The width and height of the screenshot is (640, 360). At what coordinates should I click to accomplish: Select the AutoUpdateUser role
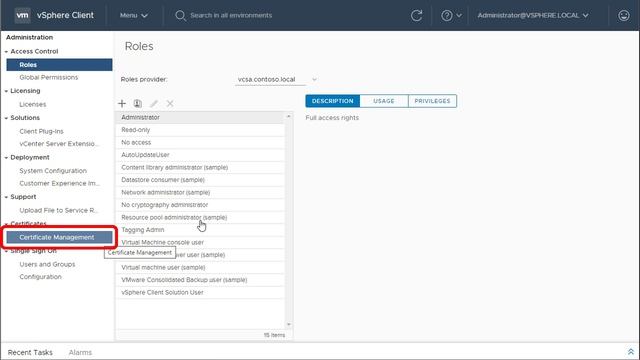coord(200,155)
